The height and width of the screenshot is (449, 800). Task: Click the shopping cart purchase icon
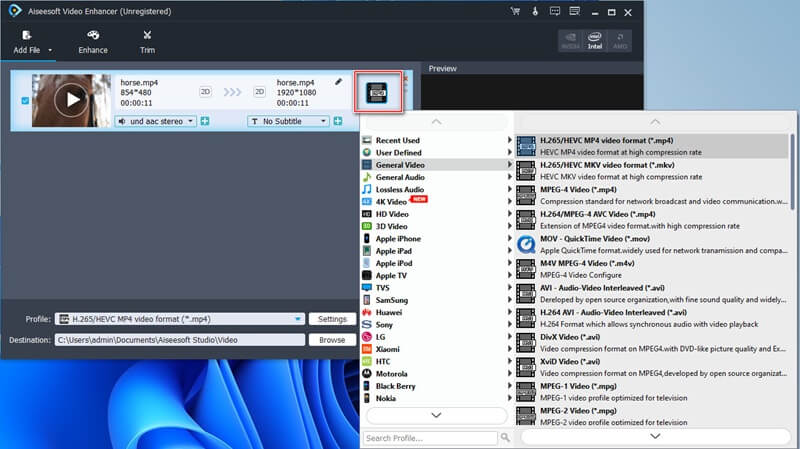[515, 11]
